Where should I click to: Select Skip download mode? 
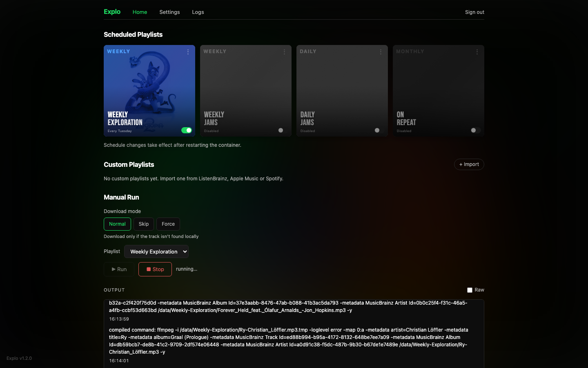(144, 224)
